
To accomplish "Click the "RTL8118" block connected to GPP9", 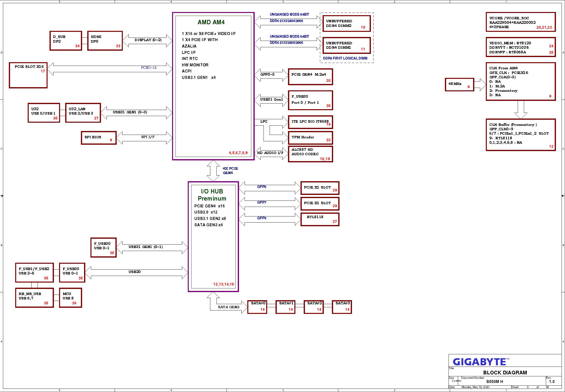I will click(x=320, y=219).
